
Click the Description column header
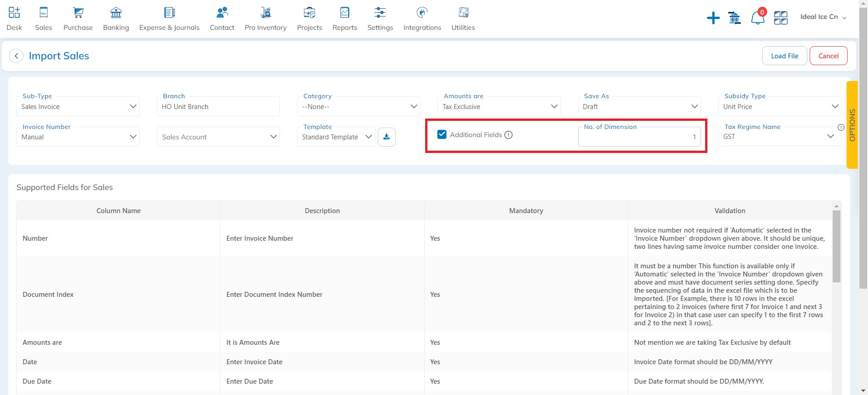tap(322, 211)
